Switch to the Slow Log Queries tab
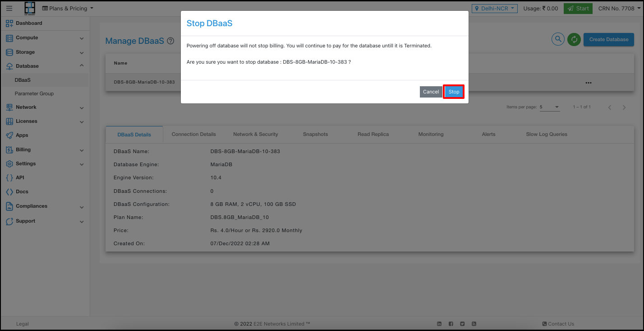Viewport: 644px width, 331px height. (547, 134)
